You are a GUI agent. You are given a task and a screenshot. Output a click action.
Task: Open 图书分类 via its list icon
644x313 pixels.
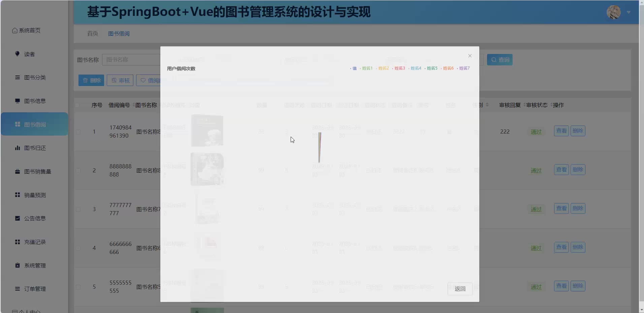(x=18, y=77)
